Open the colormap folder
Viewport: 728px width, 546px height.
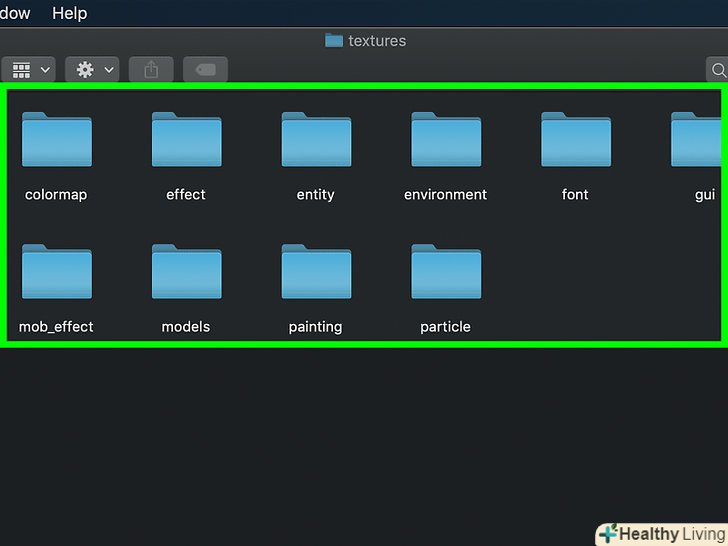(56, 140)
